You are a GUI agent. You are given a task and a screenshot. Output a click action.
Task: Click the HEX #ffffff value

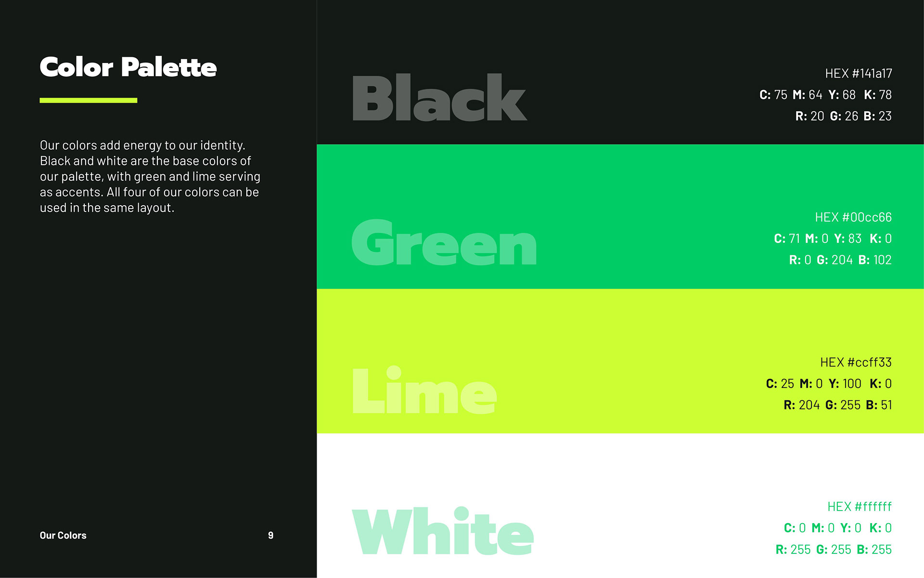(x=859, y=507)
